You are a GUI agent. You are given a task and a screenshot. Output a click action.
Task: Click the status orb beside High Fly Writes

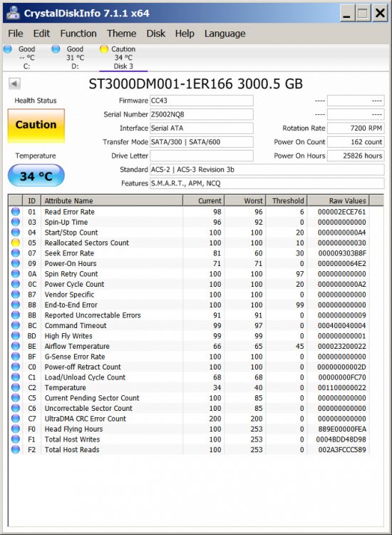click(16, 336)
